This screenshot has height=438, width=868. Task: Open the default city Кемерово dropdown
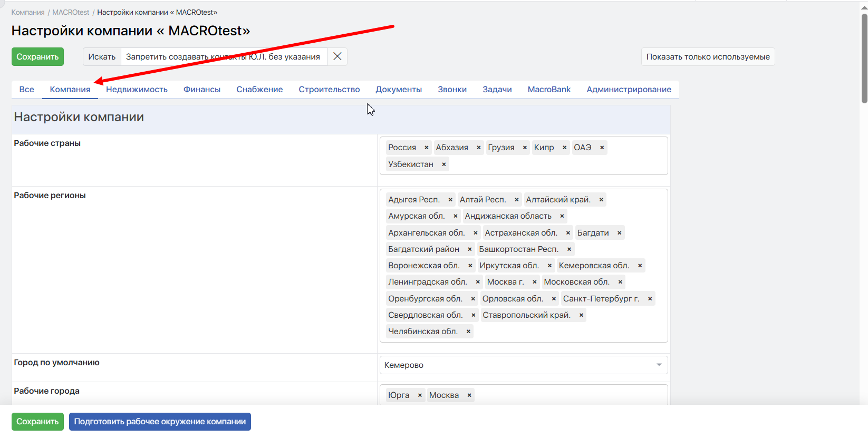[523, 365]
